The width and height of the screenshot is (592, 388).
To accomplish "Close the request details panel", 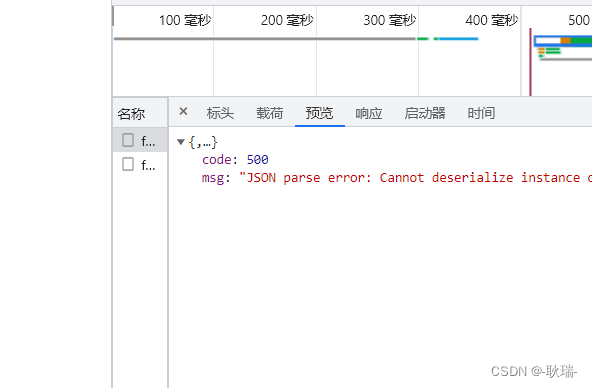I will tap(183, 111).
